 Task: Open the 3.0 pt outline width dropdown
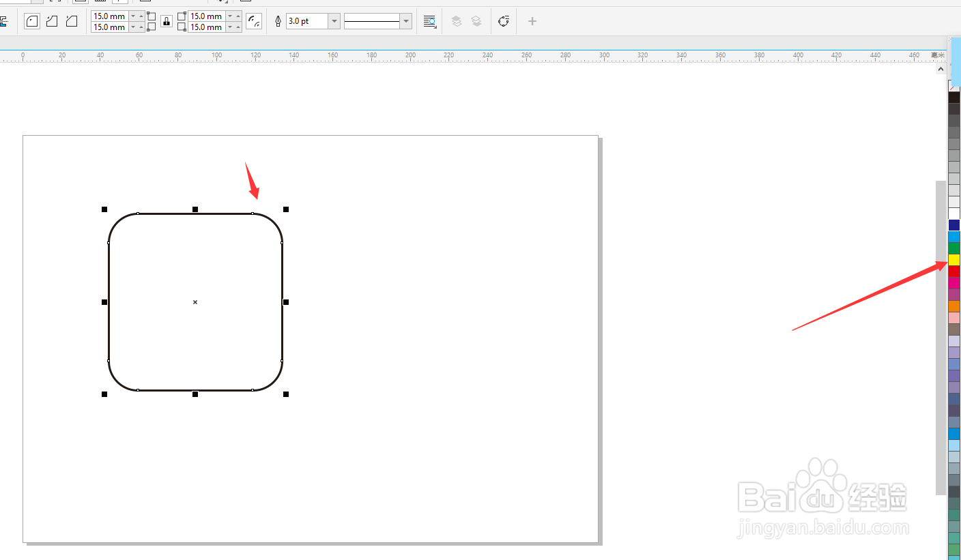click(x=334, y=21)
